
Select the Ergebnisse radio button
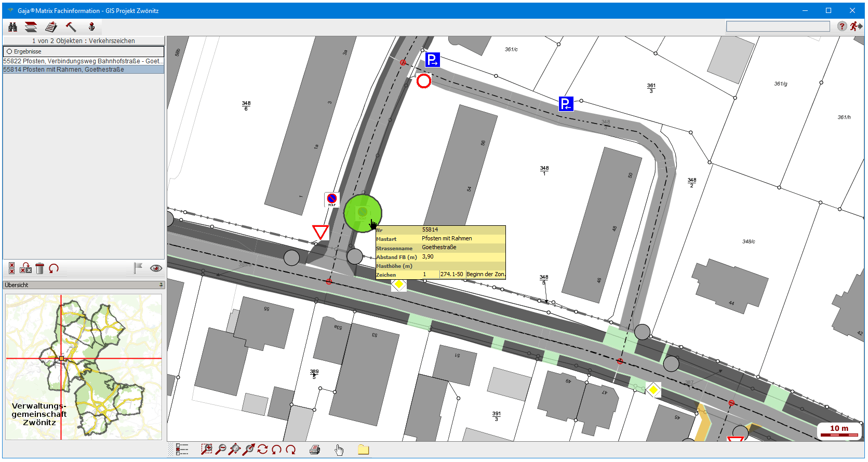[9, 51]
